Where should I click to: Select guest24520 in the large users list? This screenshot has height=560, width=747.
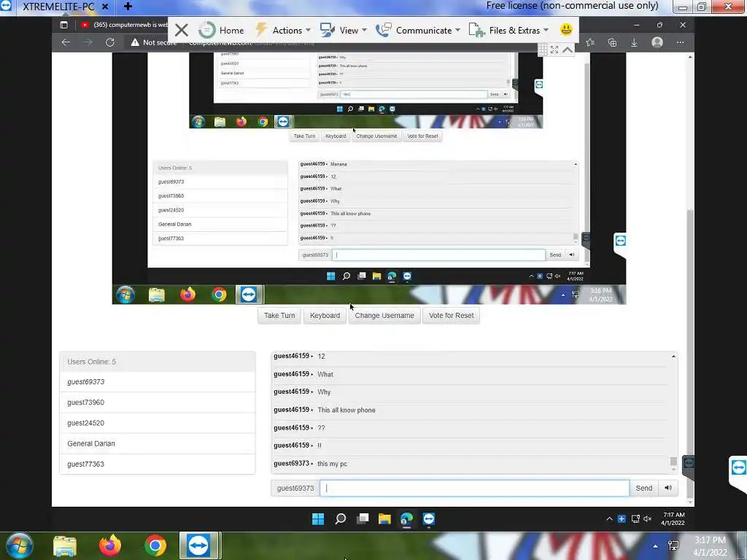click(x=158, y=423)
